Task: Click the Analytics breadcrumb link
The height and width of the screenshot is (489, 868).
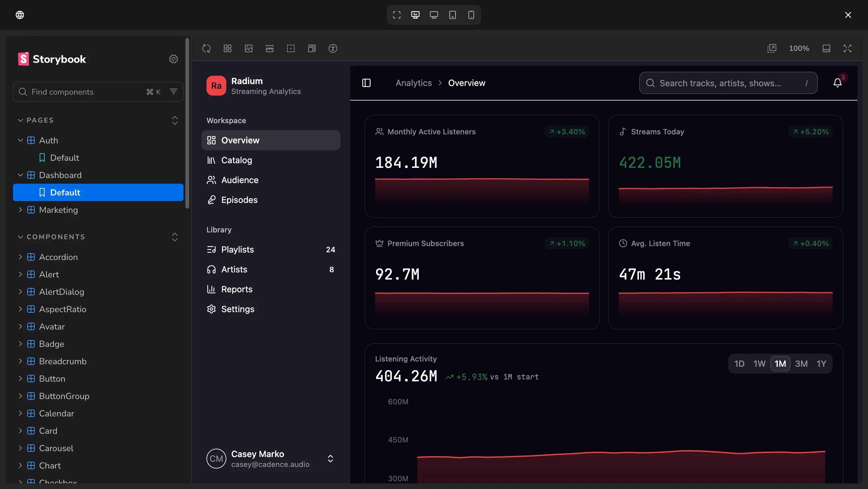Action: [x=414, y=83]
